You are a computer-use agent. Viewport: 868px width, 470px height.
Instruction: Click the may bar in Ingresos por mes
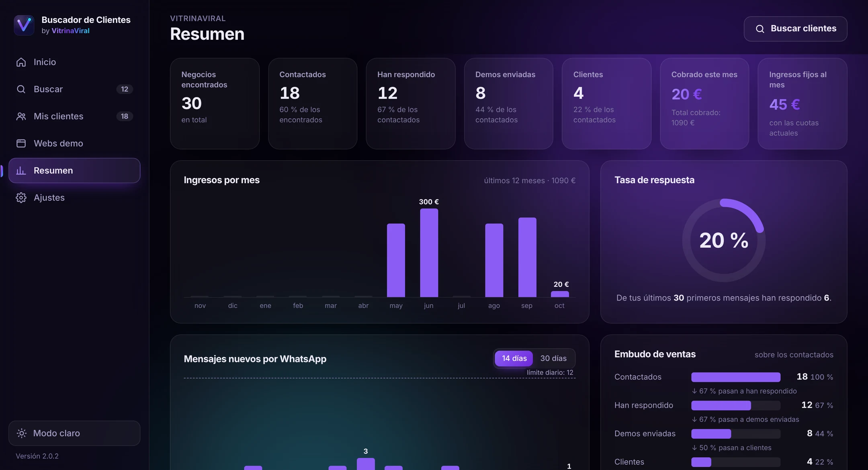(x=396, y=260)
